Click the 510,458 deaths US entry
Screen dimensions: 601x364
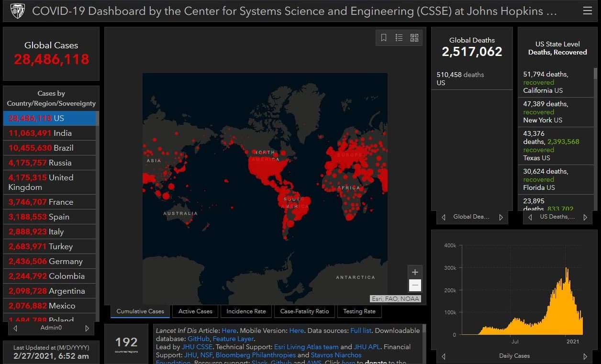[x=472, y=78]
